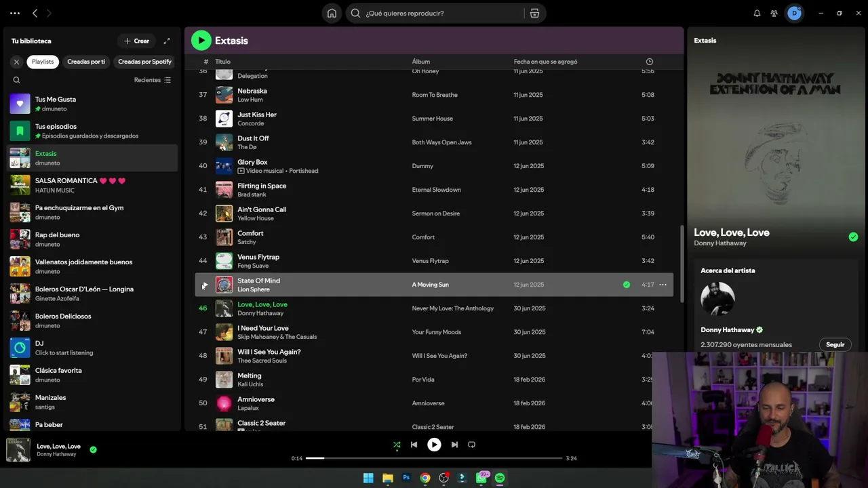Open SALSA ROMANTICA playlist
The image size is (868, 488).
[92, 185]
